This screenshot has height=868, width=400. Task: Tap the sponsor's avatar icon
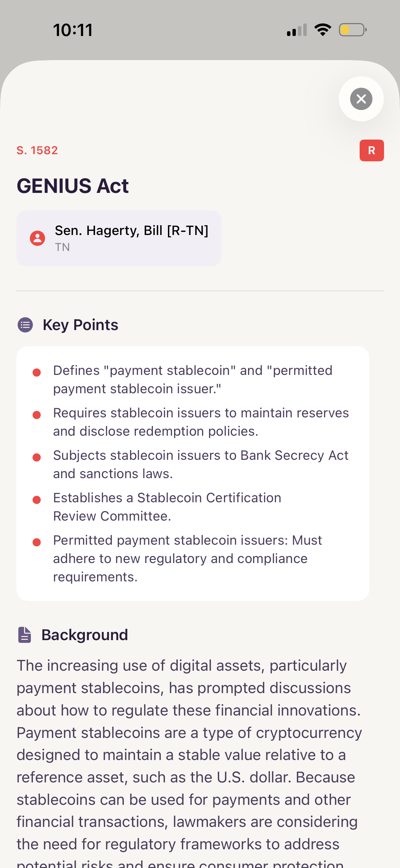tap(37, 238)
